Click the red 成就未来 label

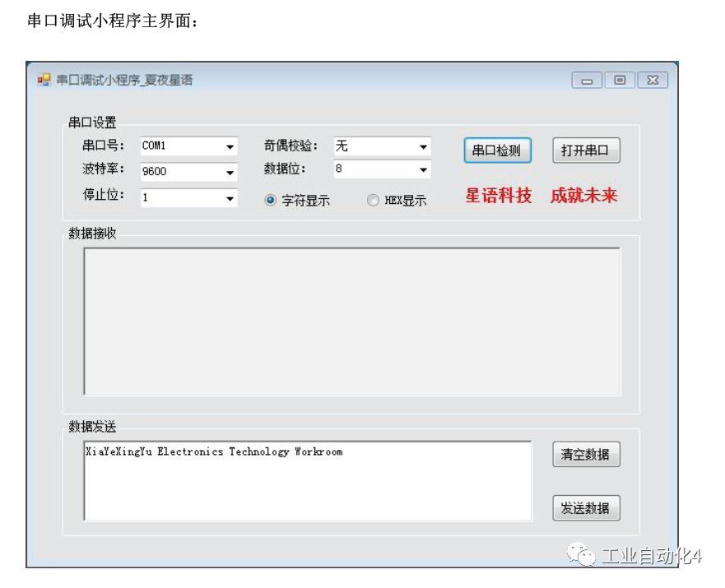pyautogui.click(x=584, y=197)
